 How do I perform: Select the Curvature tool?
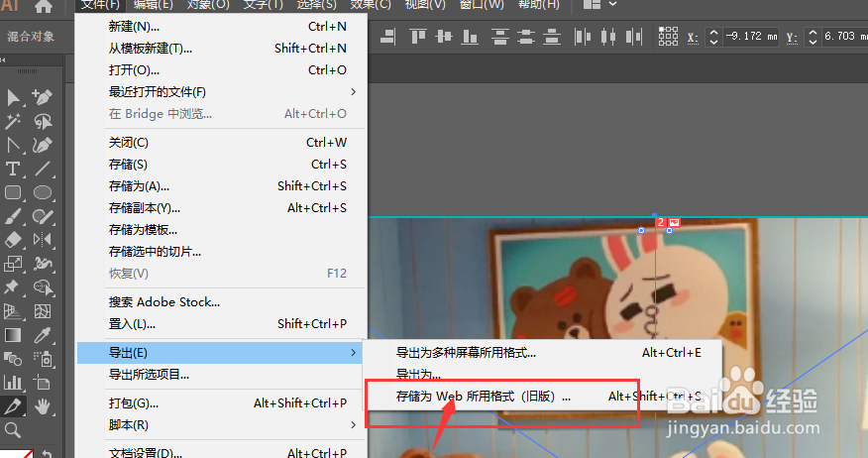coord(42,145)
